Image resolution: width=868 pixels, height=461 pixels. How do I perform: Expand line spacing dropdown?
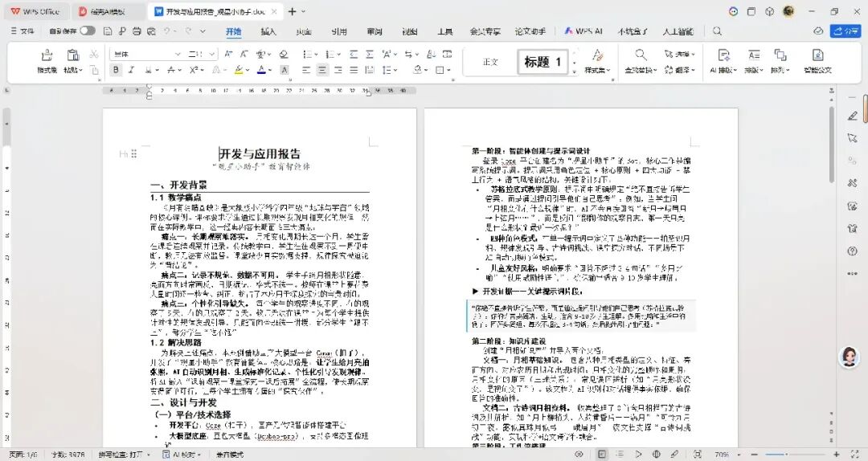click(x=395, y=71)
